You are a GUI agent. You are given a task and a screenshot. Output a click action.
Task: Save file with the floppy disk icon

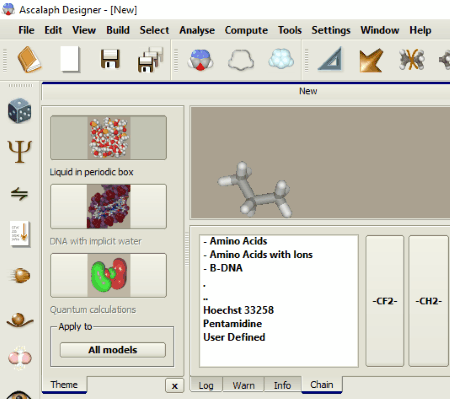(x=110, y=59)
